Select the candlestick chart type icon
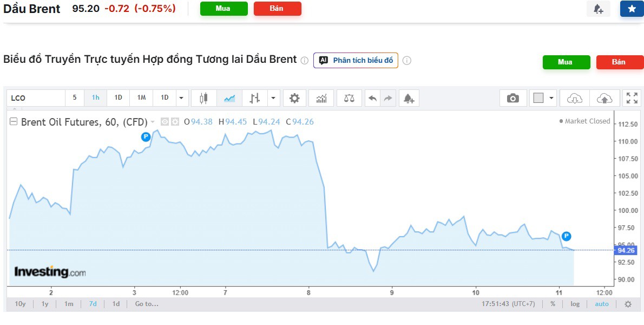644x325 pixels. point(203,98)
